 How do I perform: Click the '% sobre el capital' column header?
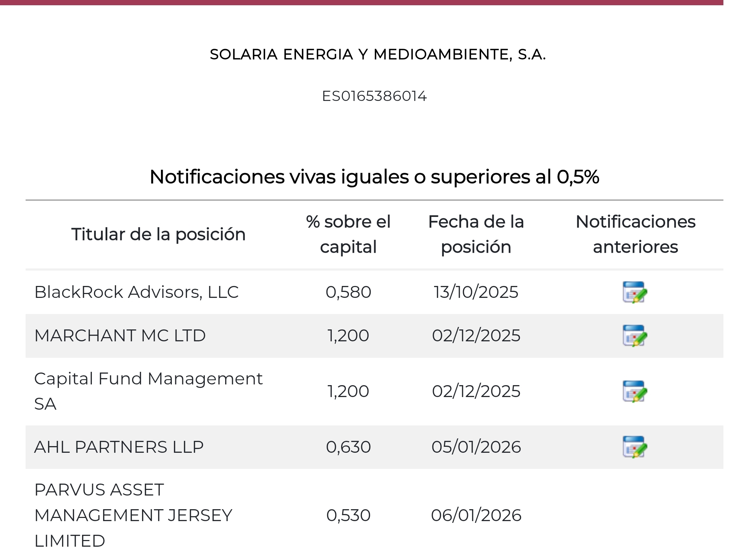point(348,234)
